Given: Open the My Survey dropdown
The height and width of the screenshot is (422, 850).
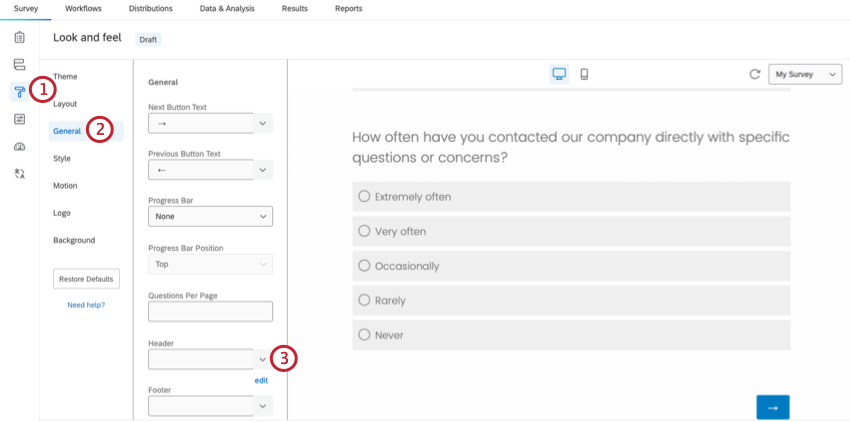Looking at the screenshot, I should 804,75.
